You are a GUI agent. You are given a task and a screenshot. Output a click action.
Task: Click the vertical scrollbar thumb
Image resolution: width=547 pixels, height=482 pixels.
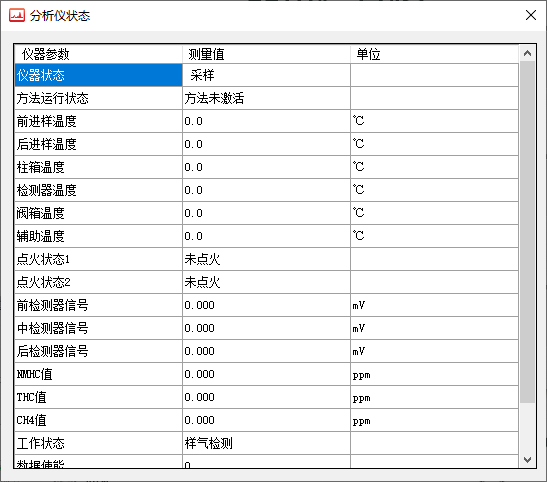coord(527,232)
